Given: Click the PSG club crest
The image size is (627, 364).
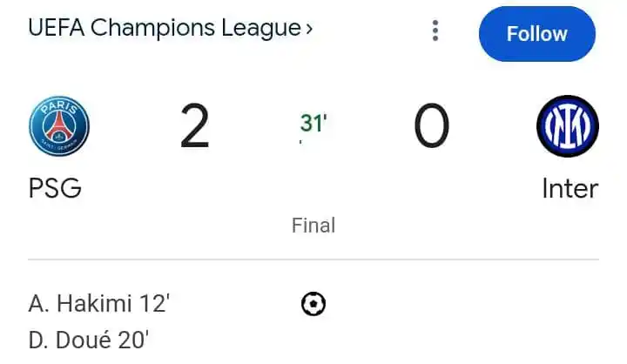Looking at the screenshot, I should point(59,126).
